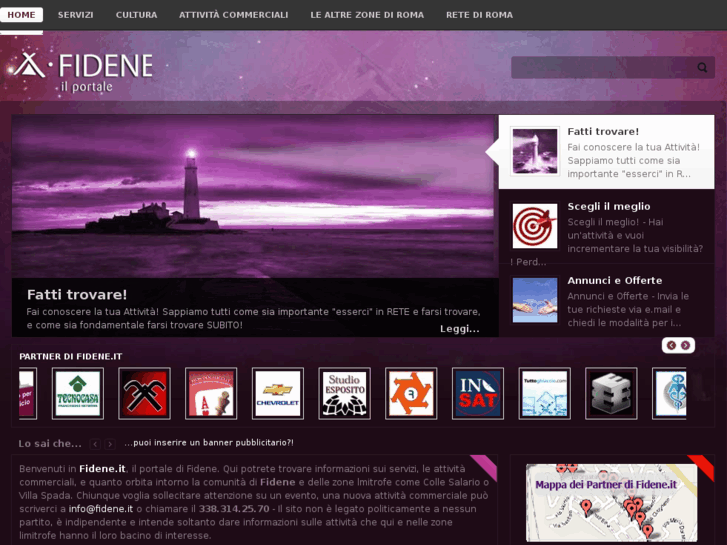
Task: Click the search magnifier icon
Action: click(702, 68)
